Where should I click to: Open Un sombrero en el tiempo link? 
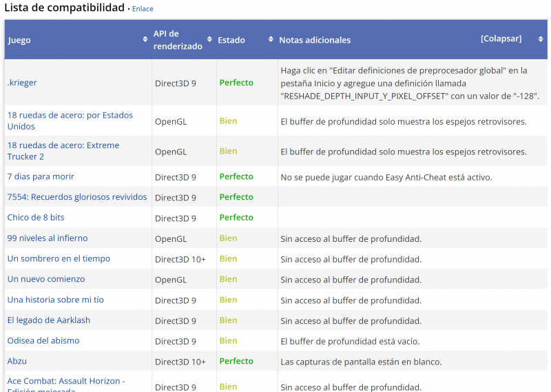[59, 259]
